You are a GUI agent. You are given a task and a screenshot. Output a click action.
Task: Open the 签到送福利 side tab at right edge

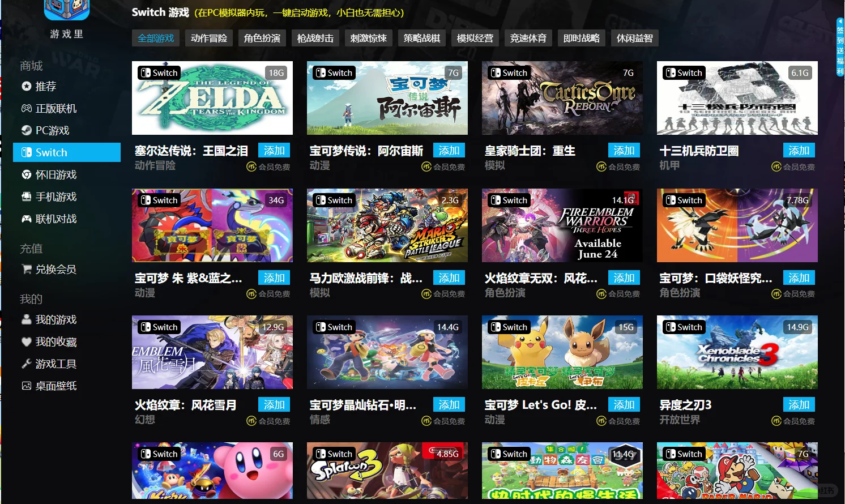coord(840,48)
